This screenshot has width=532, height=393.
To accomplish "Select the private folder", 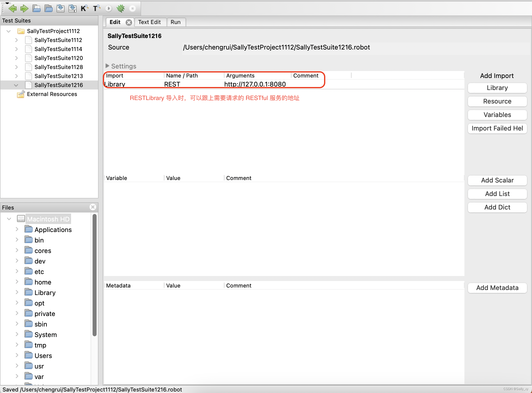I will pos(45,313).
